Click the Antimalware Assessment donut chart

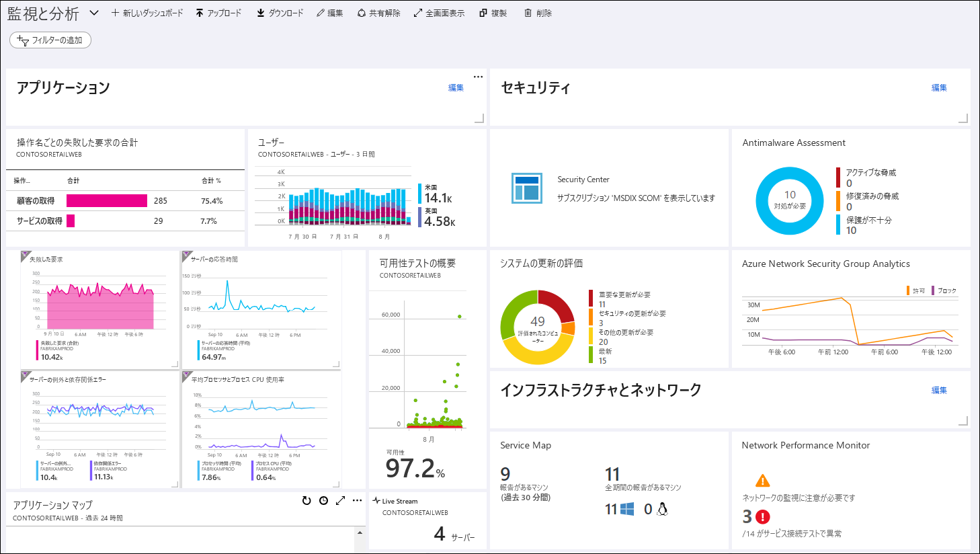coord(790,200)
